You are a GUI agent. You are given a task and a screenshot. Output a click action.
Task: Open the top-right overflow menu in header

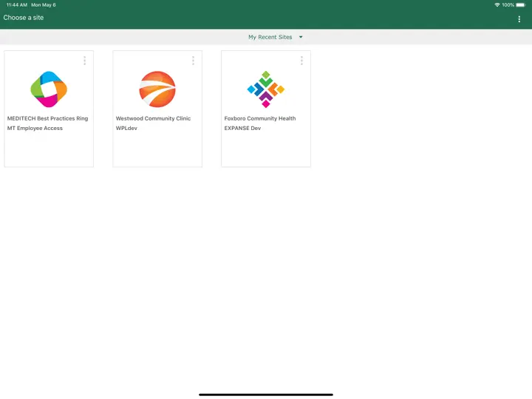tap(519, 19)
